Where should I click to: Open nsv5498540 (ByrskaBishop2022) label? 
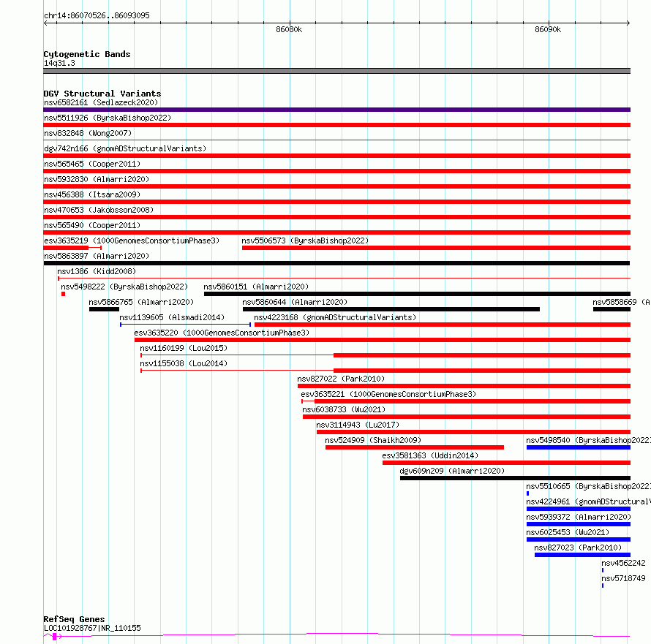tap(588, 440)
